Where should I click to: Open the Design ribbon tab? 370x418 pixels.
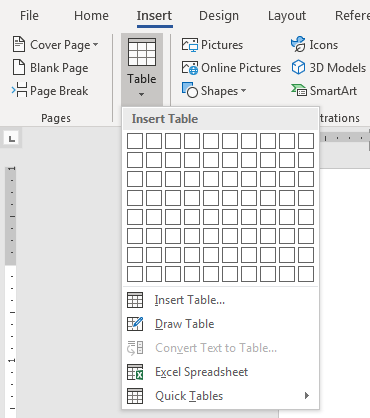coord(219,16)
